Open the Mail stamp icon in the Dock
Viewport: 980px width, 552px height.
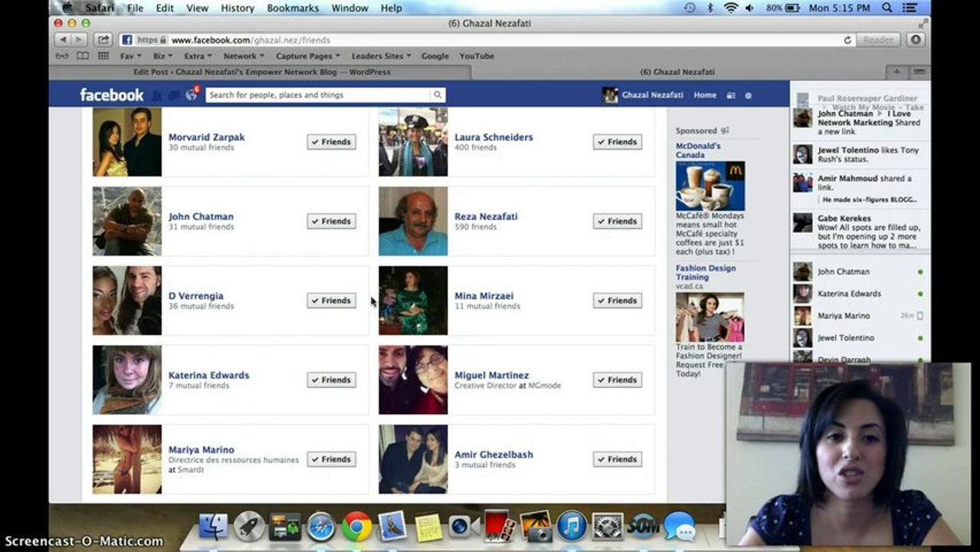pyautogui.click(x=392, y=527)
